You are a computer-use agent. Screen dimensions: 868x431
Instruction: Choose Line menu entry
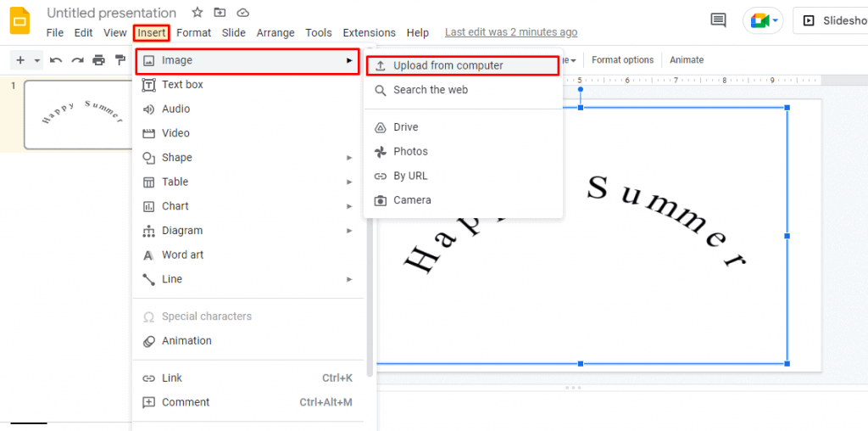[x=248, y=279]
